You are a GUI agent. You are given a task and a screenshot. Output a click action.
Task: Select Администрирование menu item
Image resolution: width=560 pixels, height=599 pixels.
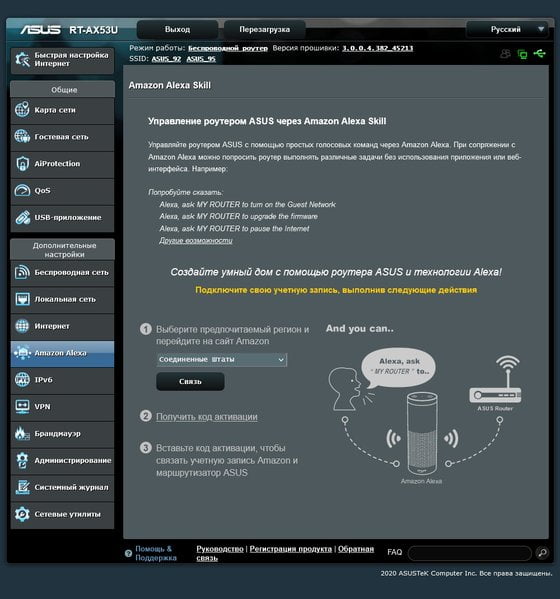[x=62, y=461]
